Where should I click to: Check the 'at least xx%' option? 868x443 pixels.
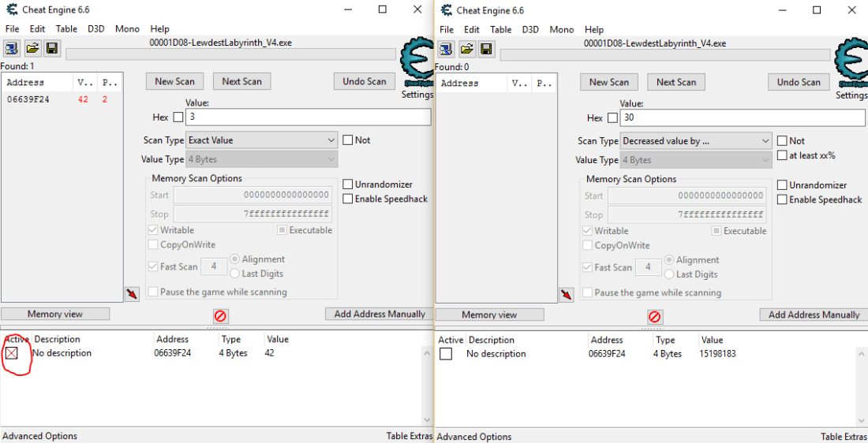pos(783,155)
